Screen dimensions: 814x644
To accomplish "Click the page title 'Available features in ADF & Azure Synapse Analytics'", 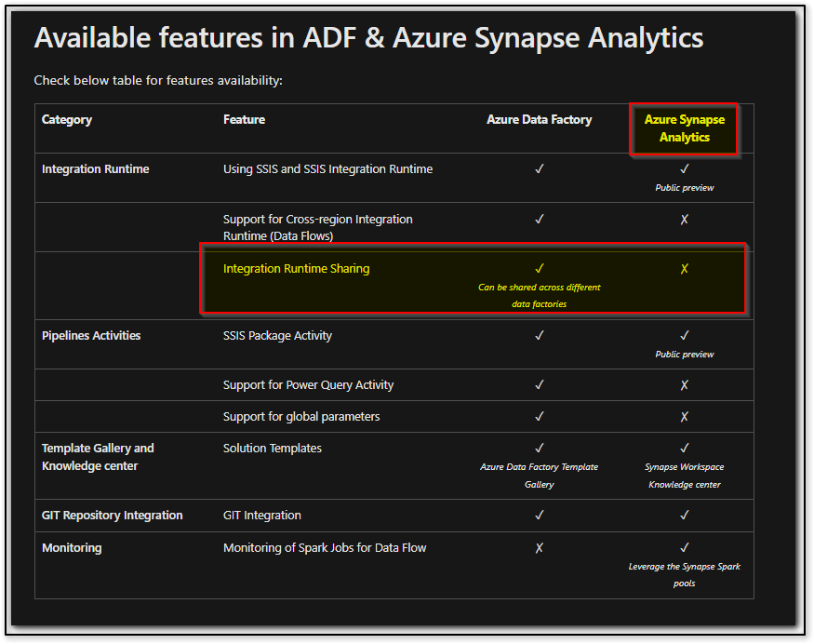I will tap(368, 38).
